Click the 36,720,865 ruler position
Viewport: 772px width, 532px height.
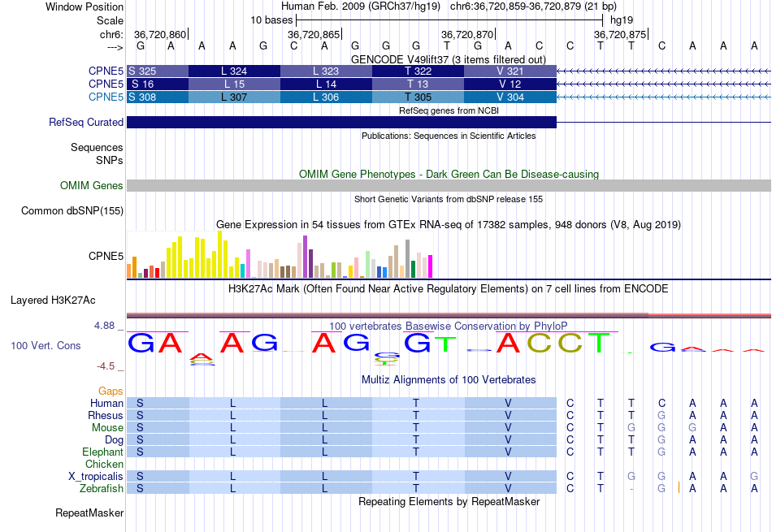pos(314,34)
